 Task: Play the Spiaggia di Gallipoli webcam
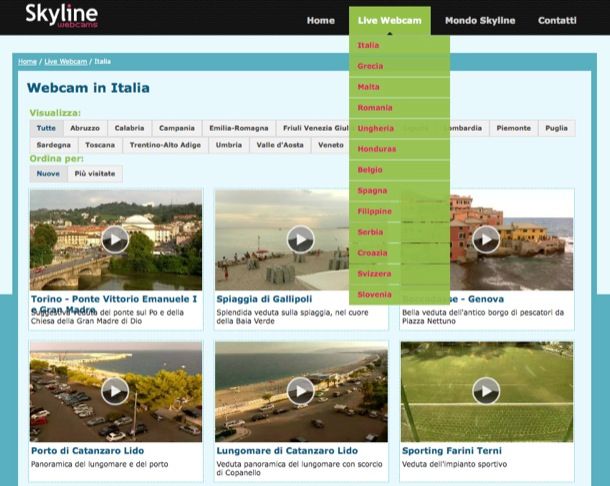[x=300, y=240]
